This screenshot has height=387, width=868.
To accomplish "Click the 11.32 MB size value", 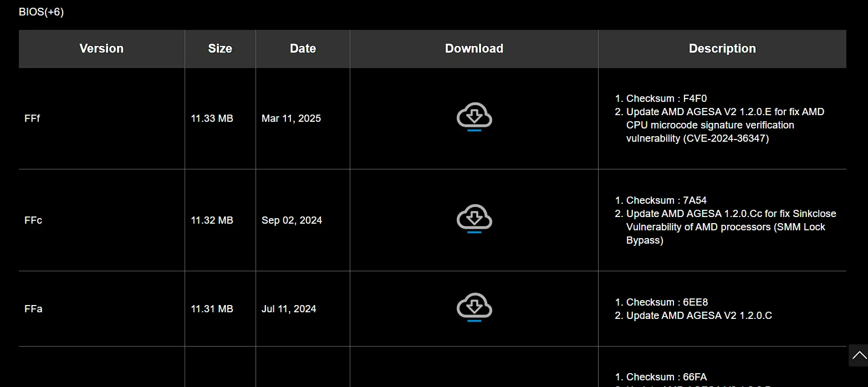I will [x=212, y=220].
